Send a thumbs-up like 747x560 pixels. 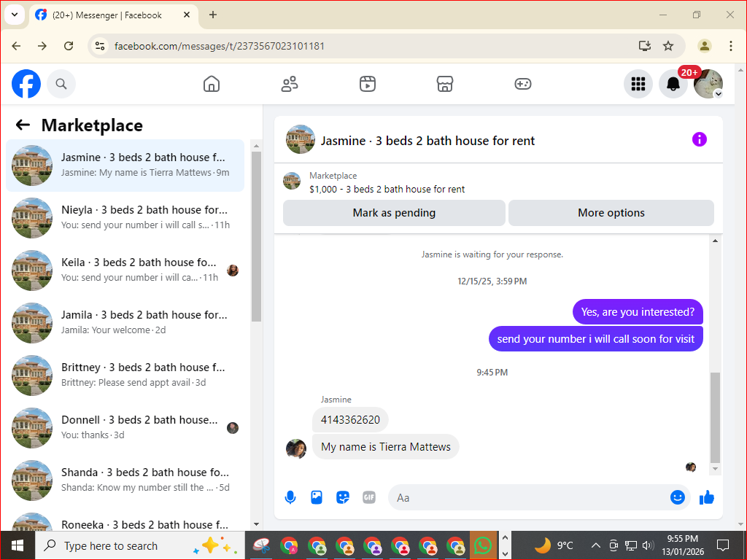[707, 497]
